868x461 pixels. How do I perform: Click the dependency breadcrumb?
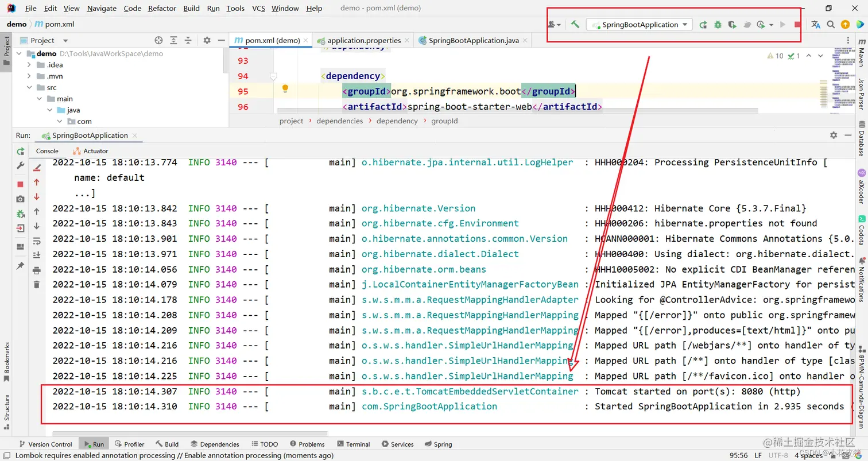point(397,121)
